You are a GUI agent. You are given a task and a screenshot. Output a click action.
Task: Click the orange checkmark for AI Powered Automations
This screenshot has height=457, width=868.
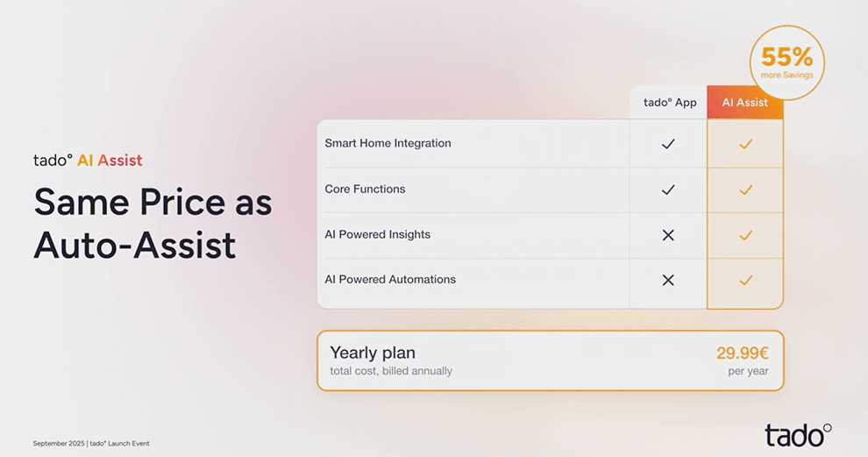point(745,281)
